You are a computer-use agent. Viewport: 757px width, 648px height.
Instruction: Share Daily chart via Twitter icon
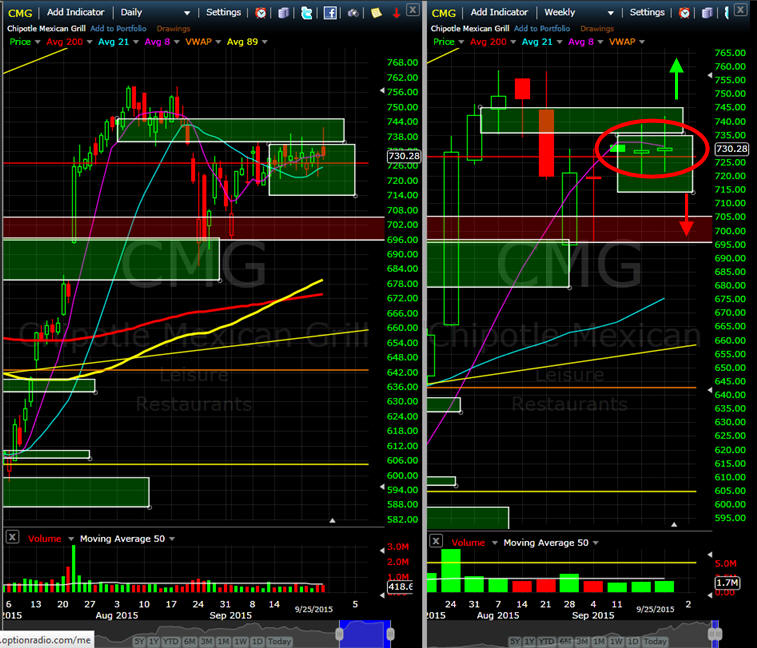click(x=307, y=13)
